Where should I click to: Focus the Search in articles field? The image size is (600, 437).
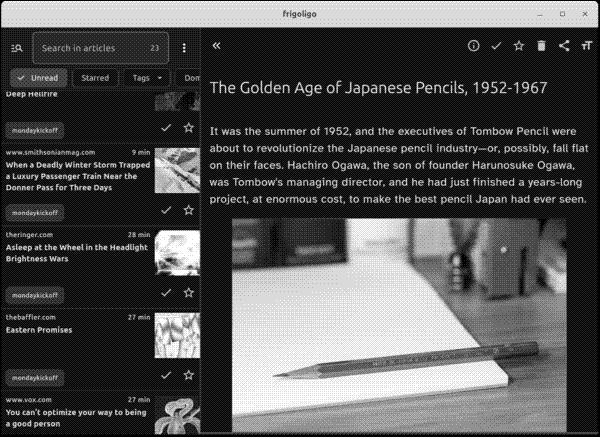pyautogui.click(x=101, y=48)
